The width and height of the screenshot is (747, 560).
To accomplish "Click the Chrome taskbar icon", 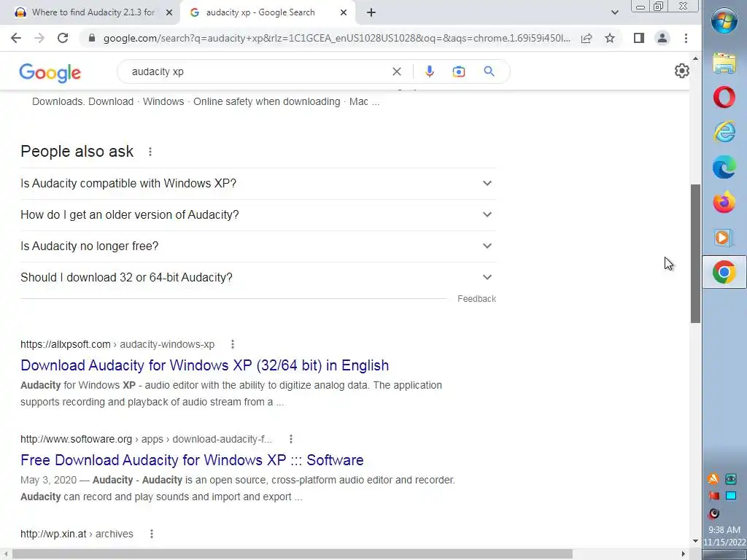I will 724,273.
